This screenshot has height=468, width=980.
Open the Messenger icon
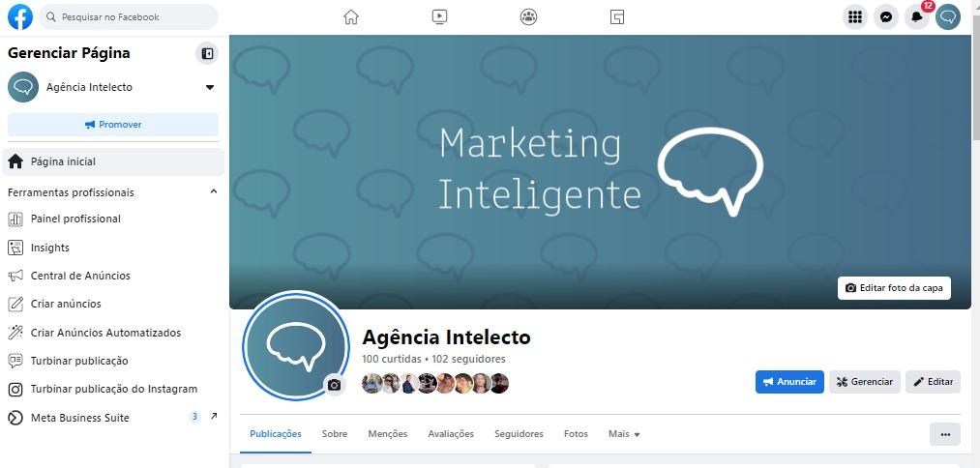885,16
